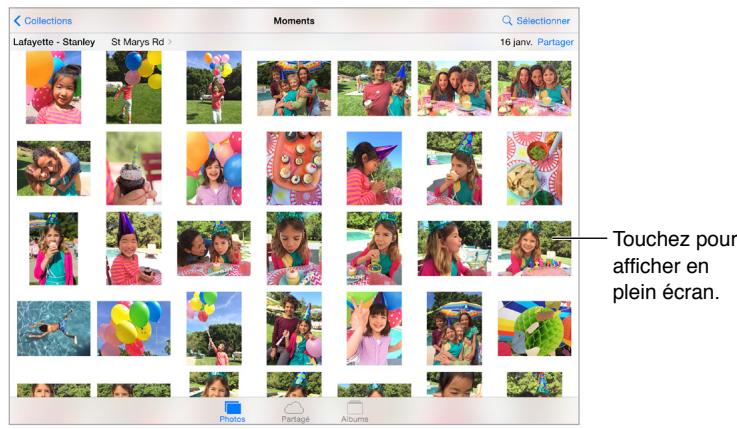Open photo of hand holding chocolate cupcake
737x429 pixels.
point(133,168)
